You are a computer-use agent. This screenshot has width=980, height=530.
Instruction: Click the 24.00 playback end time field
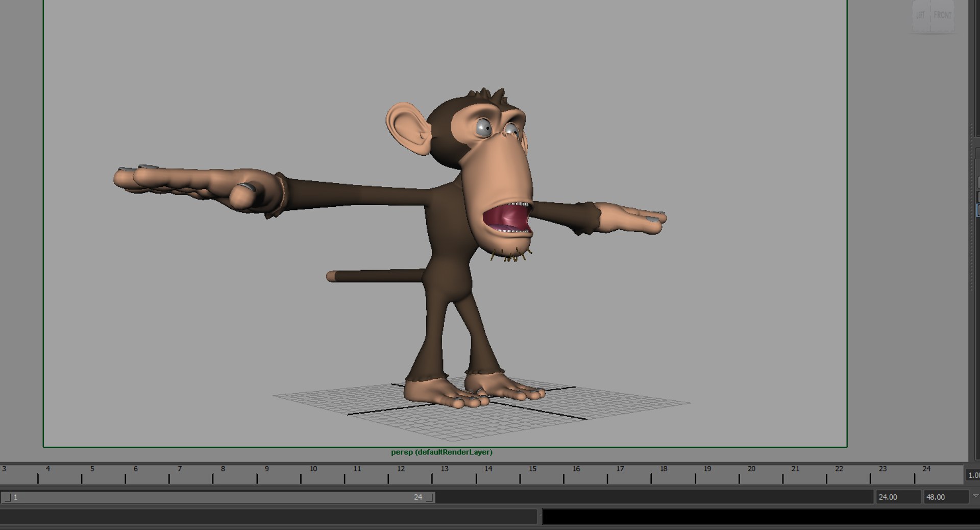pyautogui.click(x=898, y=497)
